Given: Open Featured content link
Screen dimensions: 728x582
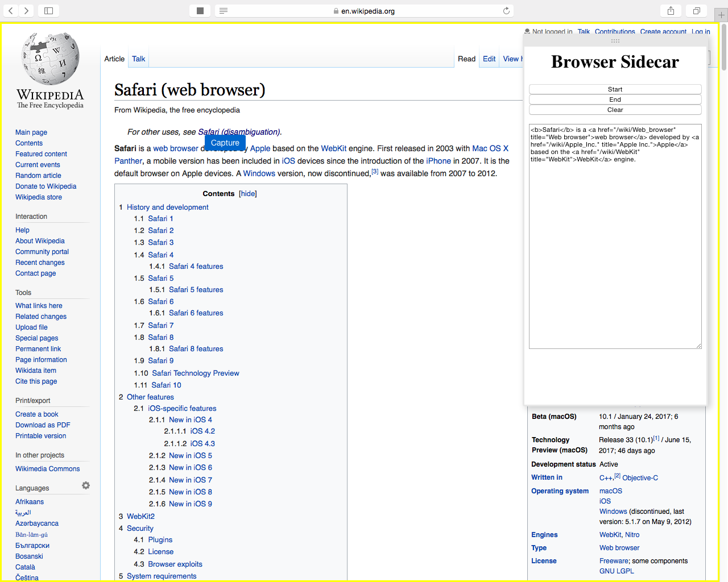Looking at the screenshot, I should pos(41,154).
